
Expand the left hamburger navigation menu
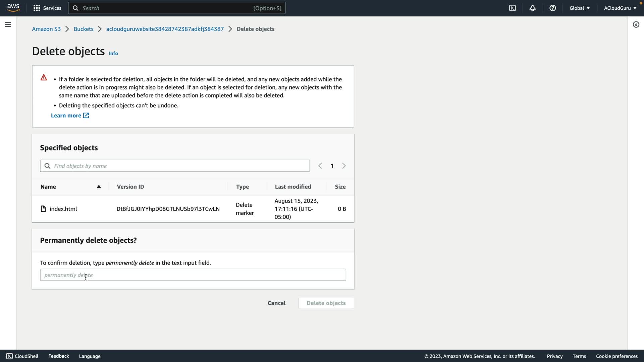point(8,24)
